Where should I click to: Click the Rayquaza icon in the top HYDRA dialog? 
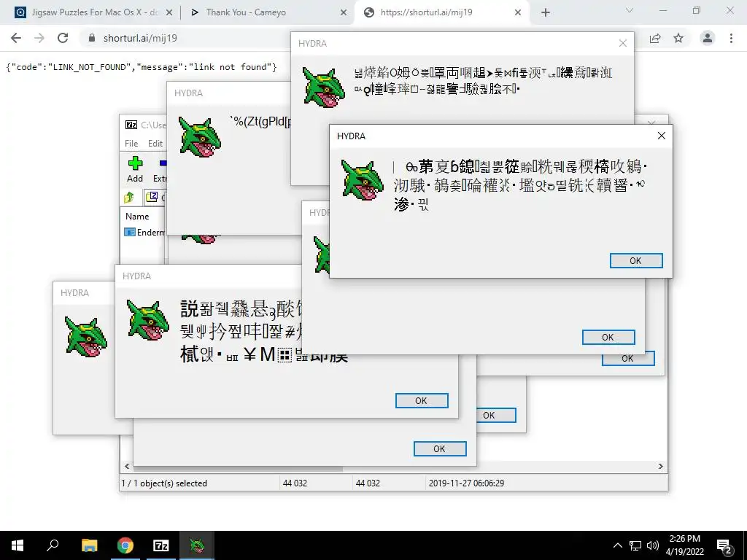point(324,87)
